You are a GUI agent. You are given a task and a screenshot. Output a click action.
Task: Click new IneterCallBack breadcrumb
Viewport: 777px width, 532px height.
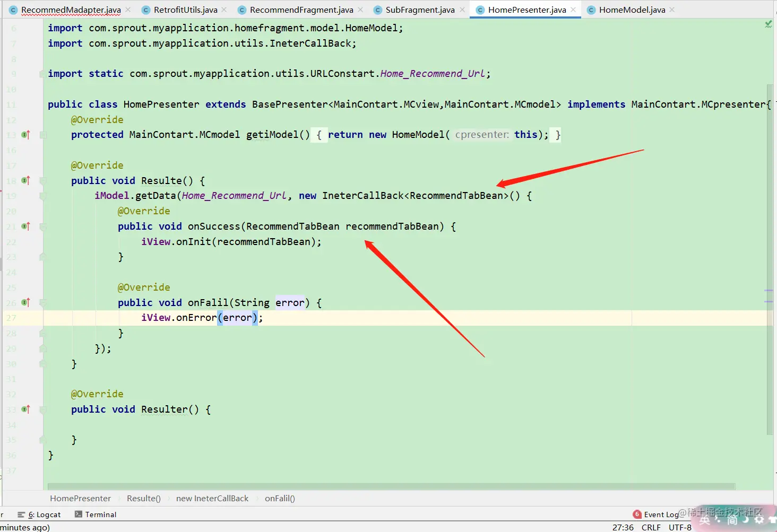pyautogui.click(x=212, y=499)
